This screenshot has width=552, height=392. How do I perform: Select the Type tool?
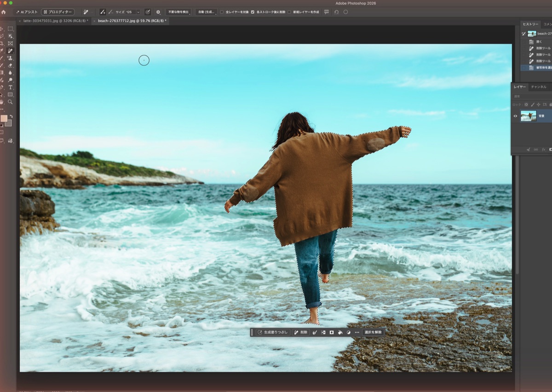pos(10,87)
